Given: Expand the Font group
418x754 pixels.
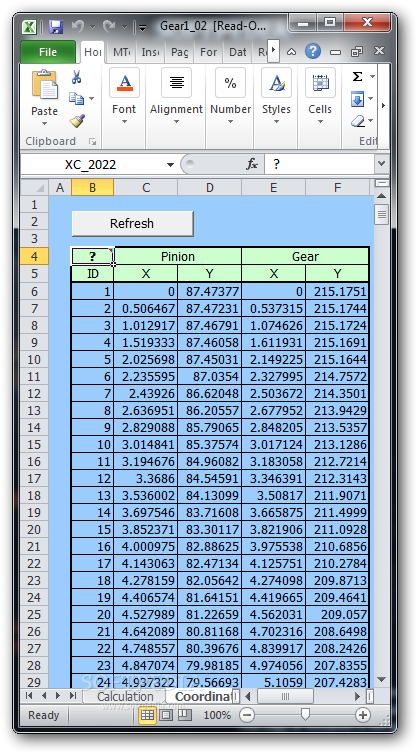Looking at the screenshot, I should 124,98.
